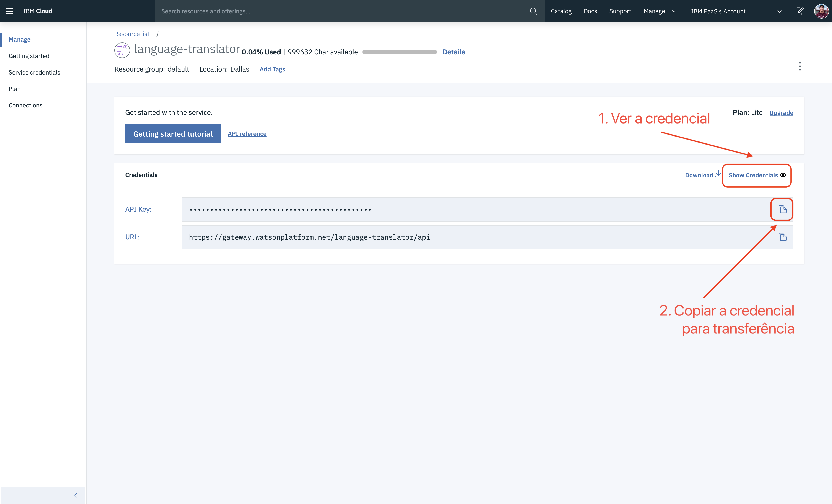The height and width of the screenshot is (504, 832).
Task: Toggle Show Credentials eye icon
Action: click(x=783, y=175)
